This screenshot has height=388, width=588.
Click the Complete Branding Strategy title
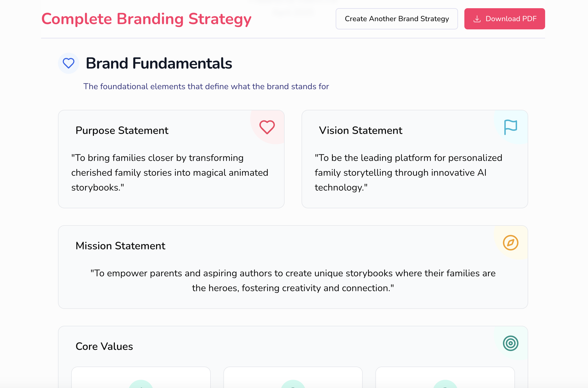coord(146,19)
